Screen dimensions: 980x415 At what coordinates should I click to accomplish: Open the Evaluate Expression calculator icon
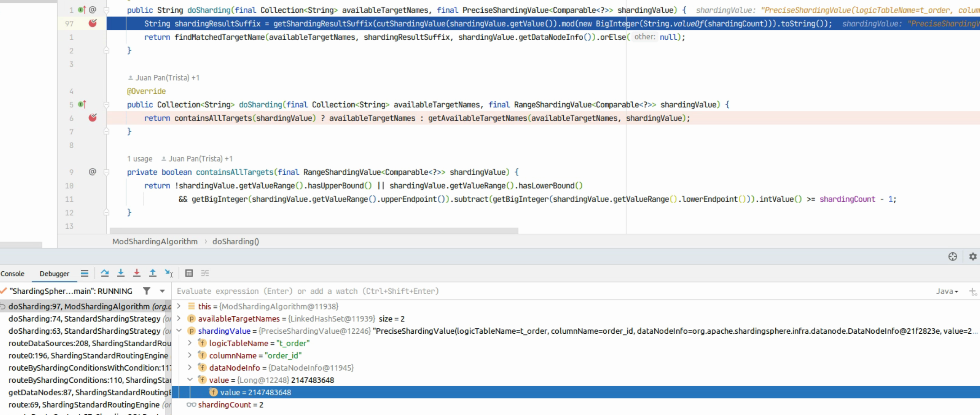pyautogui.click(x=189, y=273)
